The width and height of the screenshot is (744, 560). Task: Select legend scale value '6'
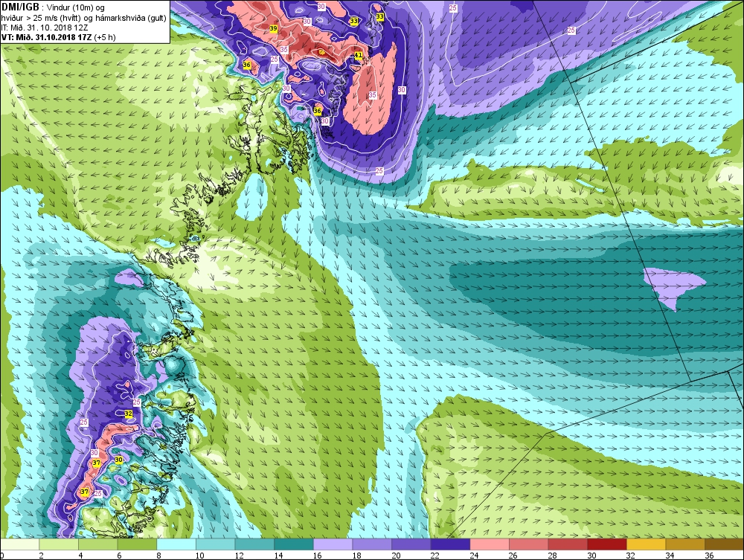(x=119, y=556)
